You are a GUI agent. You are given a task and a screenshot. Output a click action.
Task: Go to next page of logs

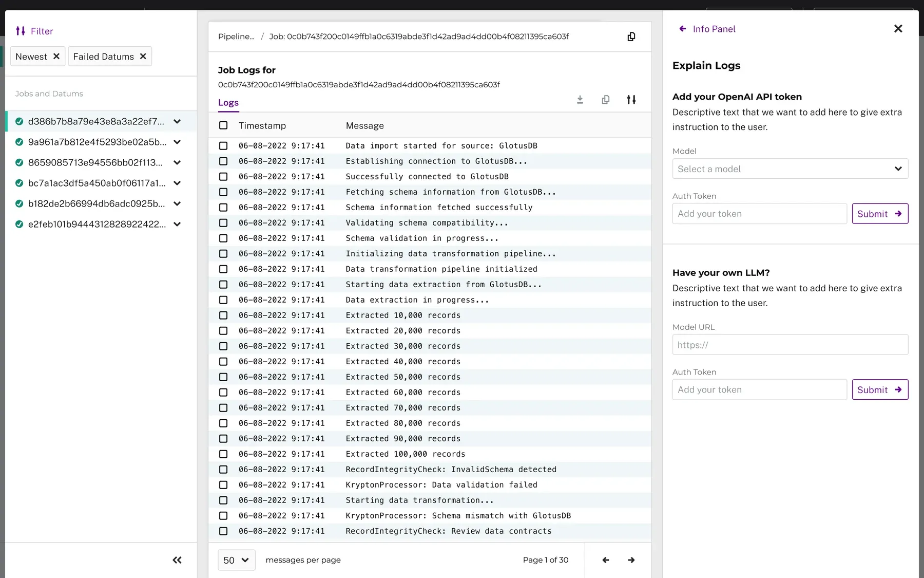click(x=631, y=560)
